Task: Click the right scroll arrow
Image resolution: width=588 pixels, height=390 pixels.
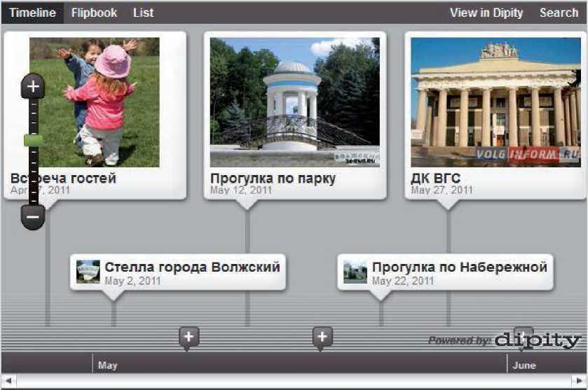Action: pyautogui.click(x=579, y=381)
